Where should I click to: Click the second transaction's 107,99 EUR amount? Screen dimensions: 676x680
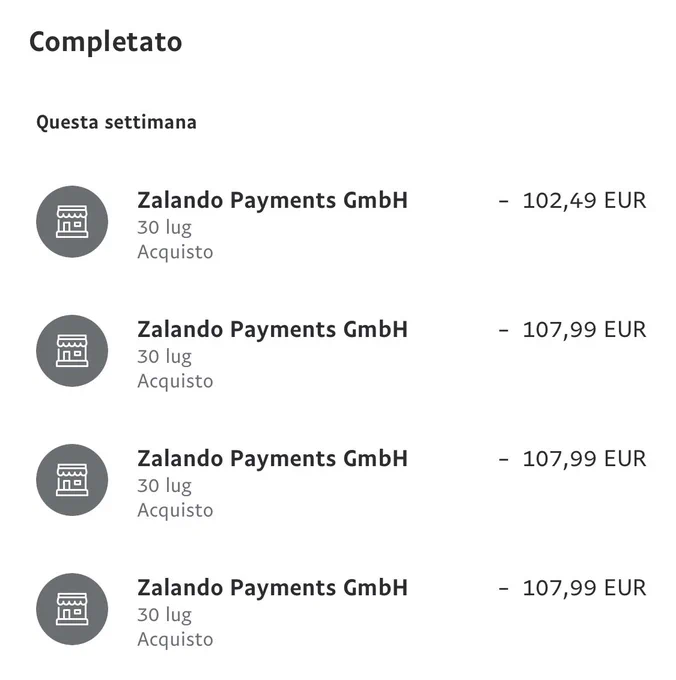(x=572, y=330)
